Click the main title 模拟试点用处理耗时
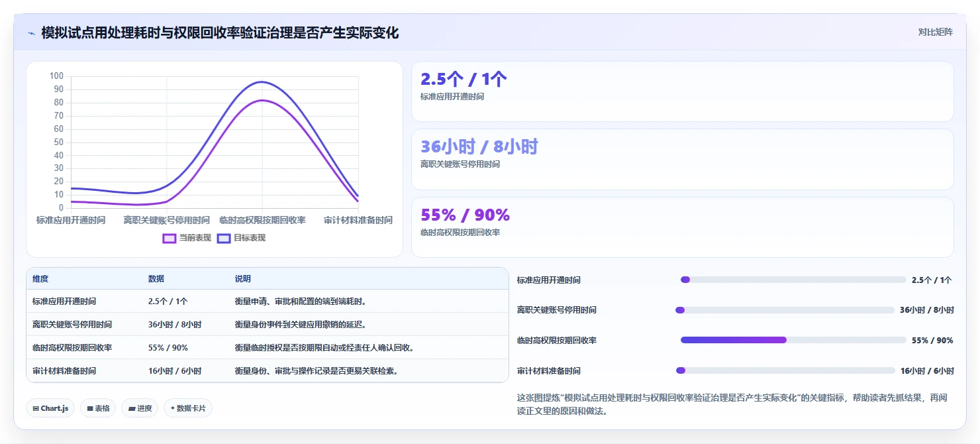The height and width of the screenshot is (444, 980). click(220, 33)
